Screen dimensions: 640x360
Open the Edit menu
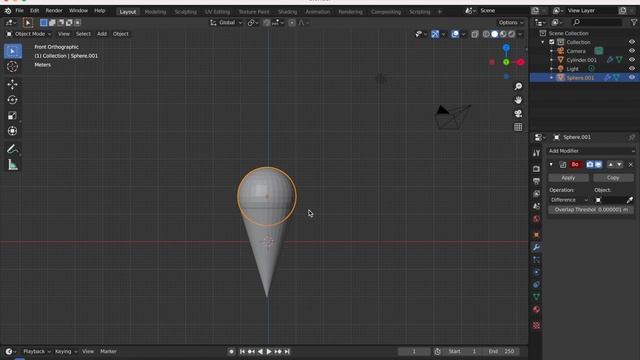tap(35, 11)
